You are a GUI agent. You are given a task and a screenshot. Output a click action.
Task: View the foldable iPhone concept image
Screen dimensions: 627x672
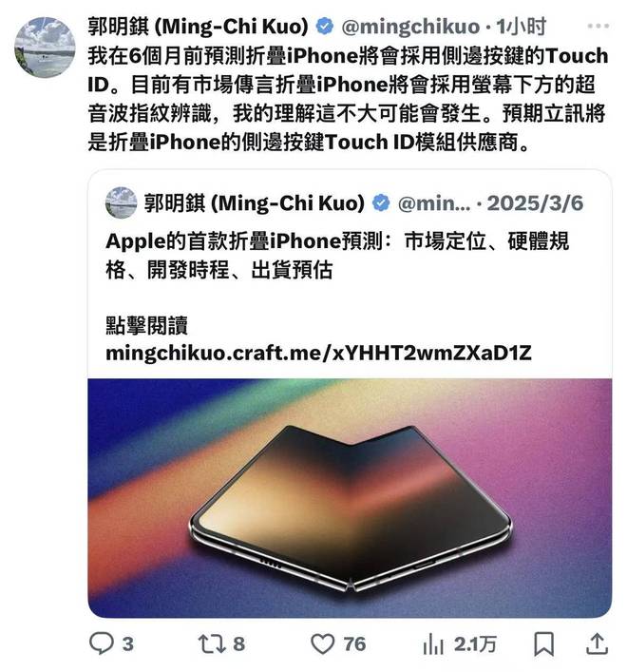350,498
